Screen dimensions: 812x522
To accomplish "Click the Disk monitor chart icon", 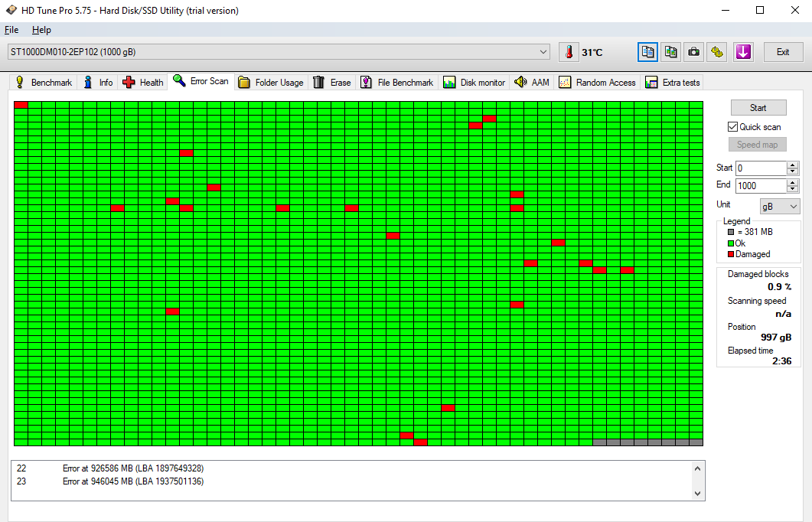I will point(449,83).
